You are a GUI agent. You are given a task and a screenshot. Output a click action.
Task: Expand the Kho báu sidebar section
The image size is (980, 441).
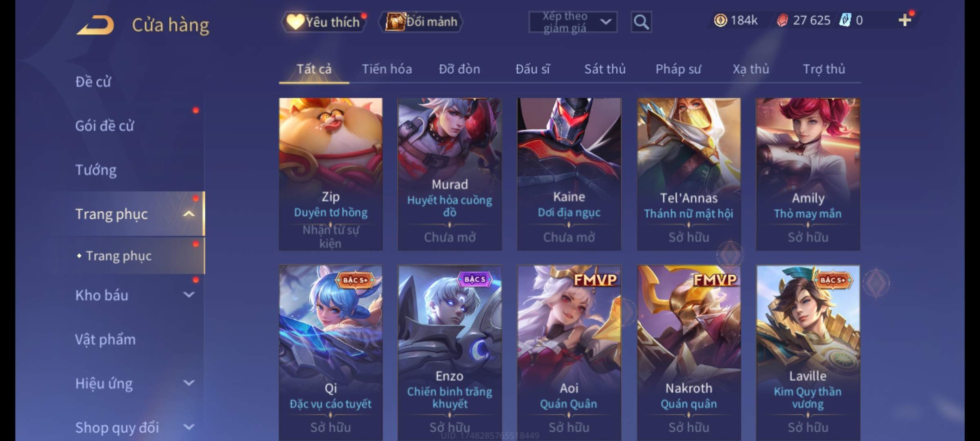[189, 295]
